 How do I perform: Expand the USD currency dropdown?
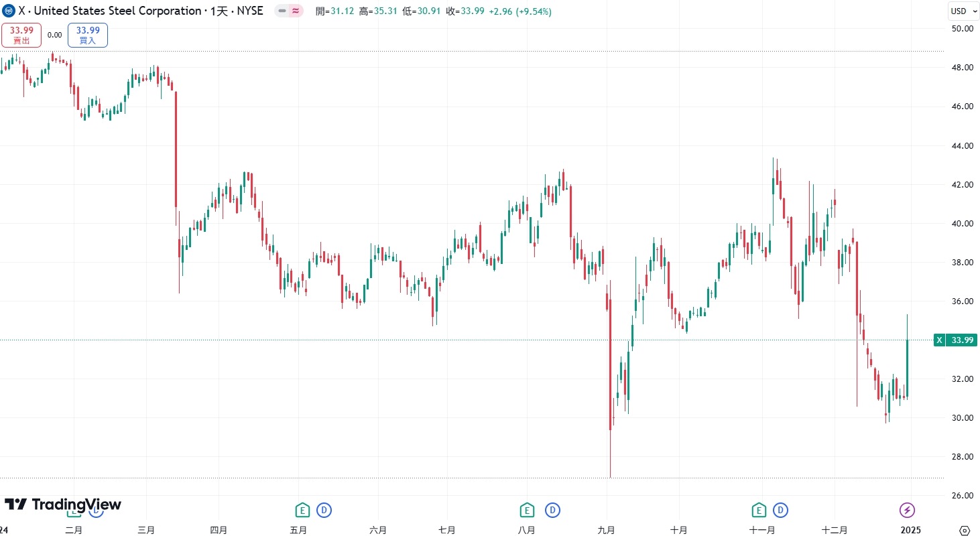tap(963, 11)
